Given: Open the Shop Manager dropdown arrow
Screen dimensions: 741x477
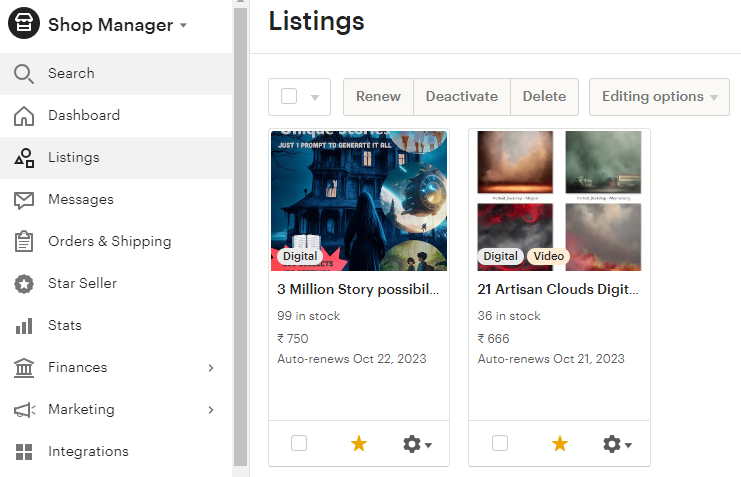Looking at the screenshot, I should pos(183,25).
